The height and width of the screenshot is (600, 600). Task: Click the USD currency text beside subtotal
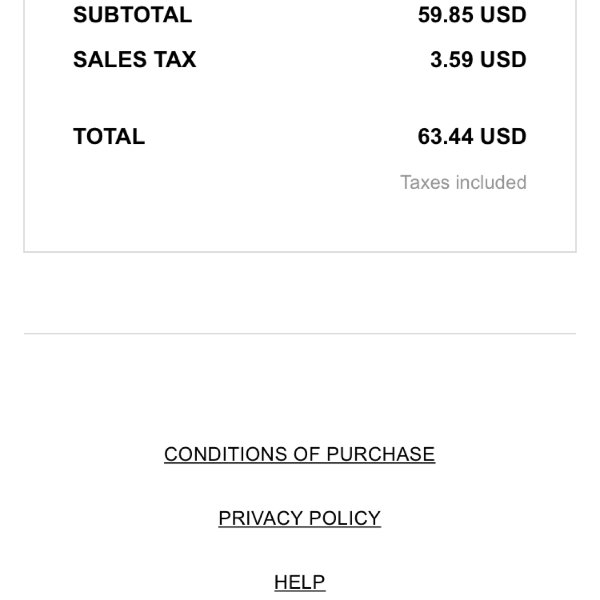click(503, 15)
